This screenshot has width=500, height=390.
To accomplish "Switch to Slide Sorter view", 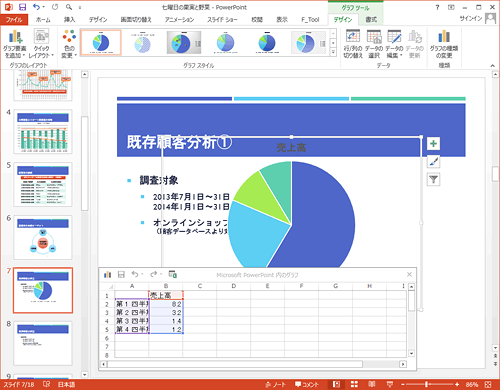I will point(354,384).
